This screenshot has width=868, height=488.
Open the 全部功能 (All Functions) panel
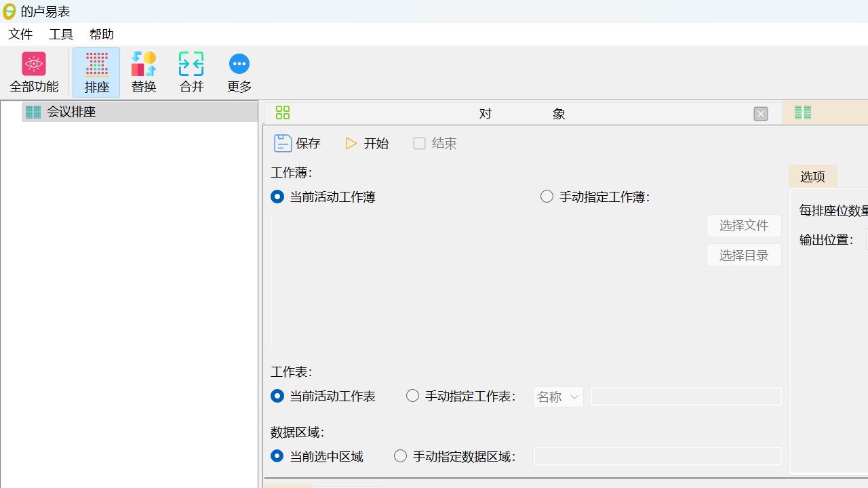click(x=33, y=72)
